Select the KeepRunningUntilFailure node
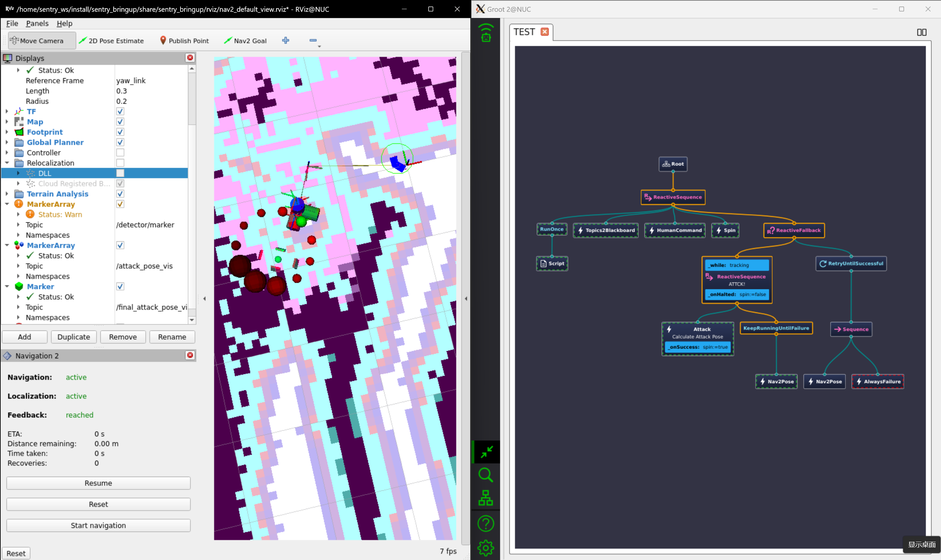Image resolution: width=941 pixels, height=560 pixels. [x=776, y=328]
